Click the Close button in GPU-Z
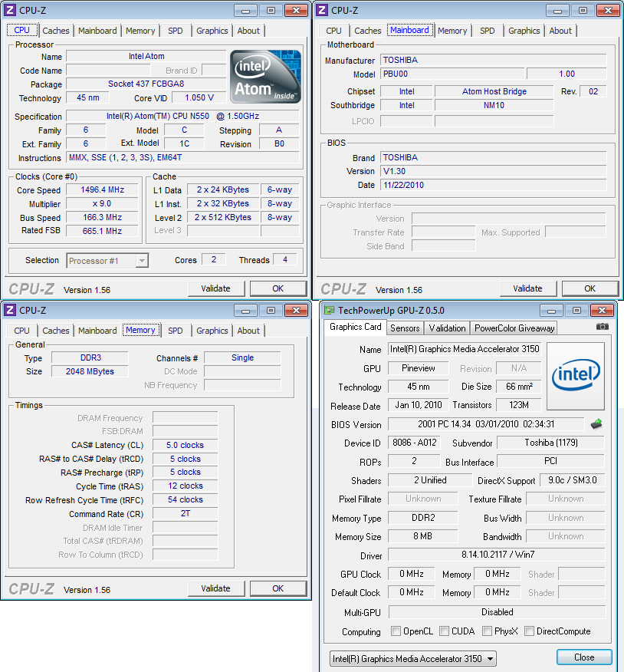 (x=583, y=657)
